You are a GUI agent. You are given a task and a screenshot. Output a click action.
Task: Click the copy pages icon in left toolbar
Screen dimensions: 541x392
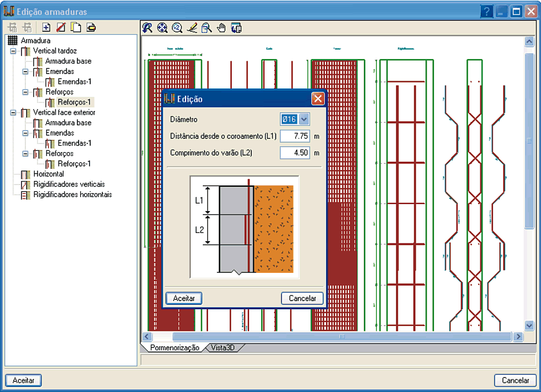point(76,27)
